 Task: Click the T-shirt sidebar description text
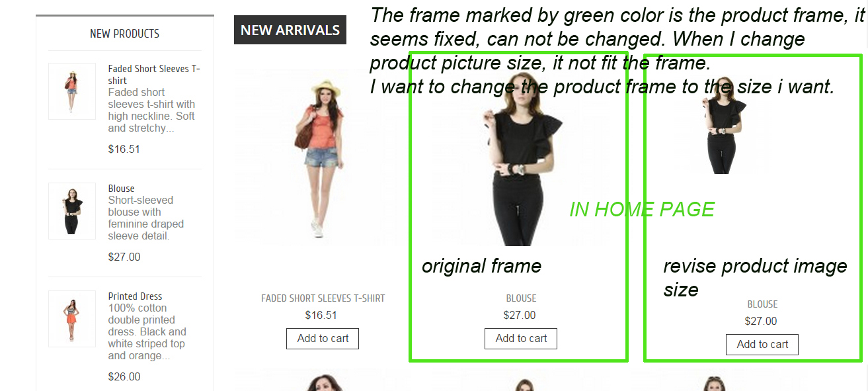[152, 110]
